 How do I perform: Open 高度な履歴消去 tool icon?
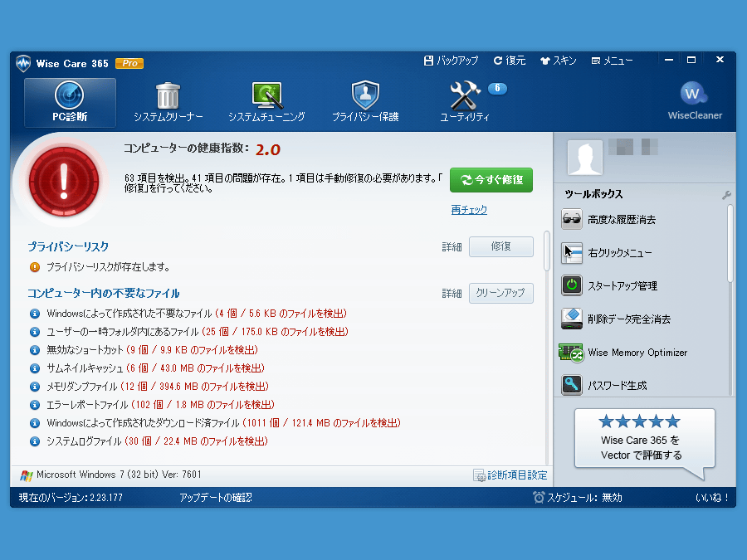click(571, 220)
